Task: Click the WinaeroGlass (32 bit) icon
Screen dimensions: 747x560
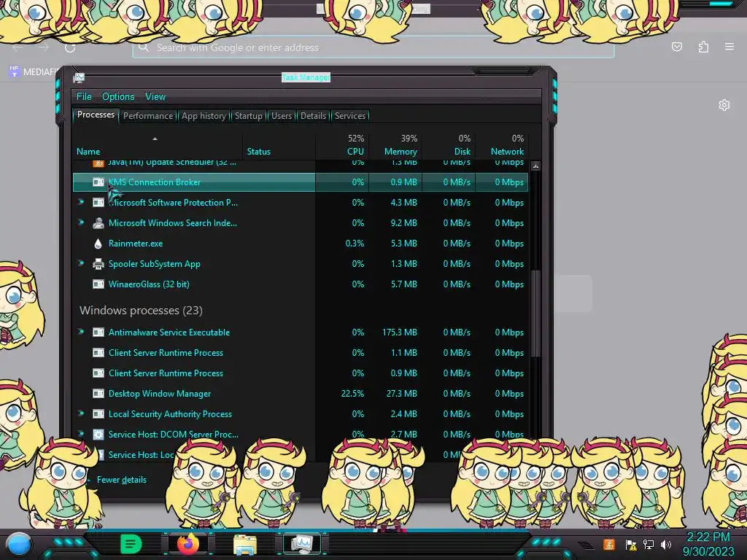Action: [98, 284]
